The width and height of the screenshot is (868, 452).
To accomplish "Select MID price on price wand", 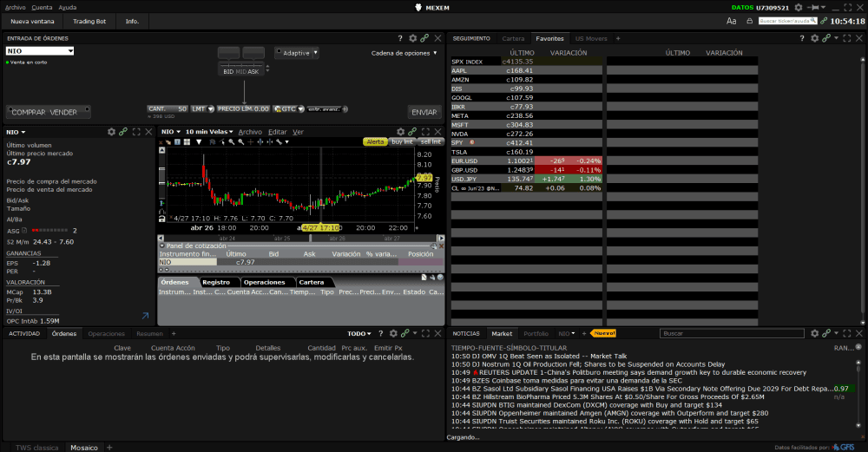I will pyautogui.click(x=240, y=71).
